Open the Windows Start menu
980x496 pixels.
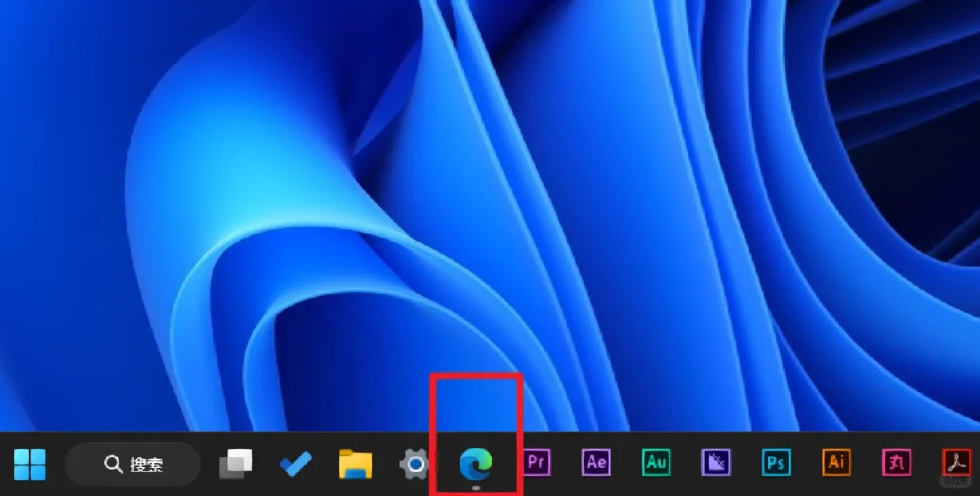coord(30,464)
